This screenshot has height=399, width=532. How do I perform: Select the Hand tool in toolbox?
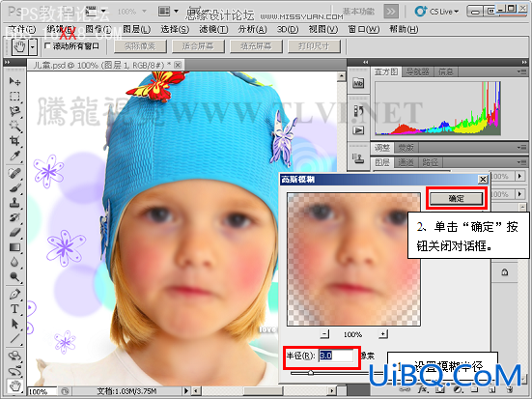[x=14, y=385]
